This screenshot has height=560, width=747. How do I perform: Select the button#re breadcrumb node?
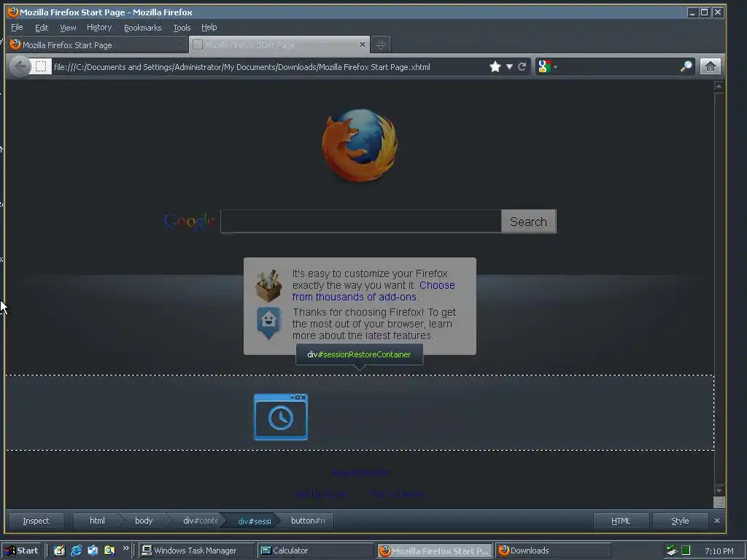(309, 521)
